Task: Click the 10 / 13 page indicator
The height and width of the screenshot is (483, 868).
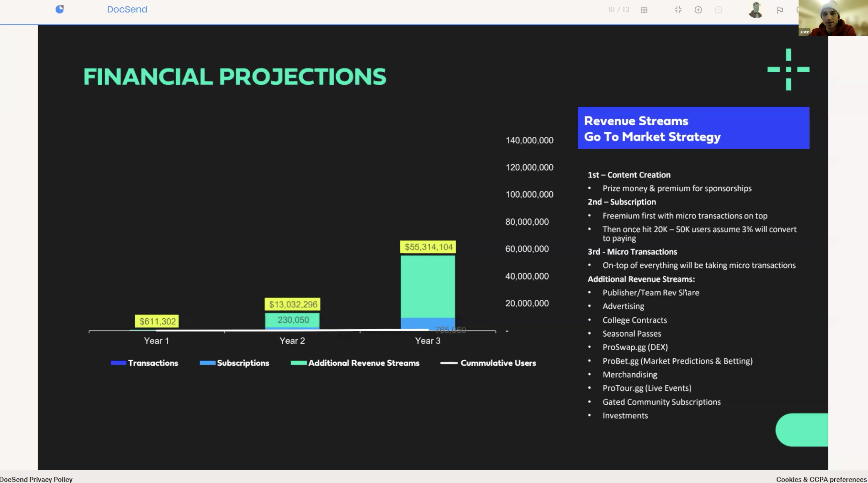Action: 618,10
